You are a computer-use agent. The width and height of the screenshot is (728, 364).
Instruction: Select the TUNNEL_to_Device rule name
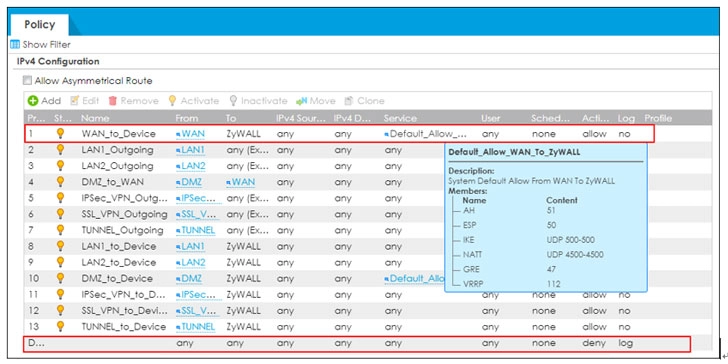click(x=124, y=327)
